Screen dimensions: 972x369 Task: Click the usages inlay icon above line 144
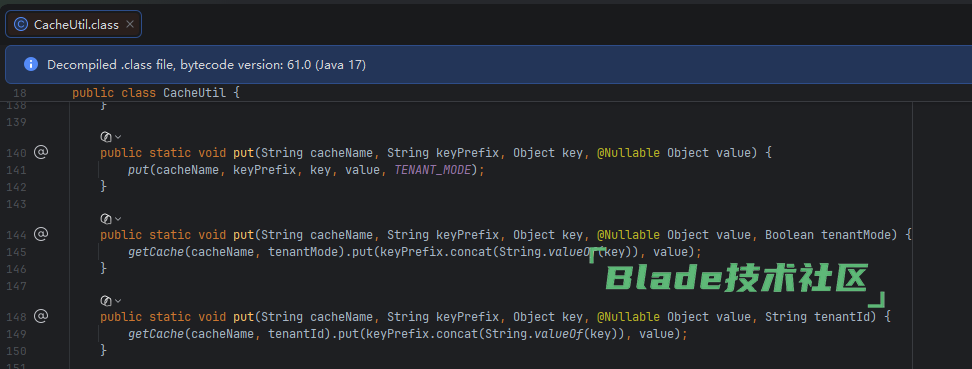pos(105,218)
